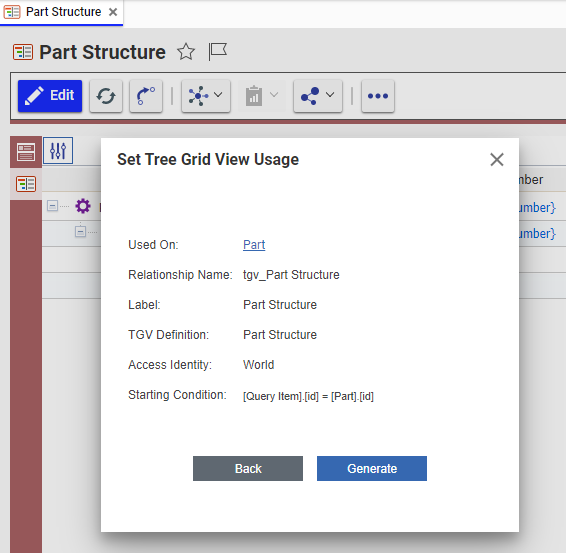
Task: Mark Part Structure as favorite star
Action: 186,52
